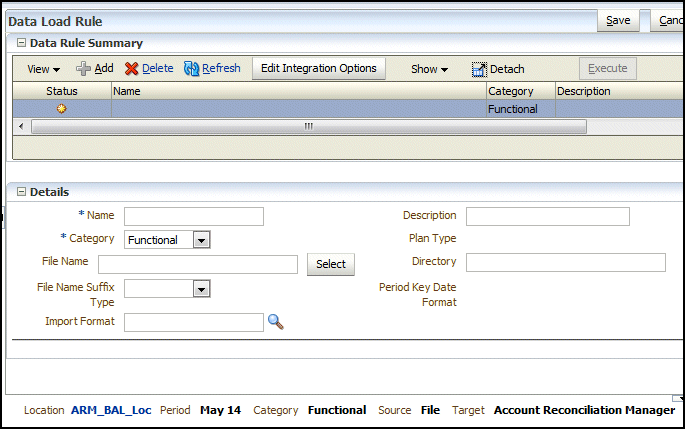Open Import Format search magnifier
The height and width of the screenshot is (429, 685).
(x=275, y=322)
